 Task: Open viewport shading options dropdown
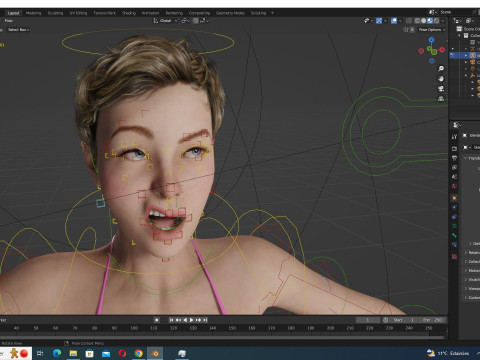[443, 21]
